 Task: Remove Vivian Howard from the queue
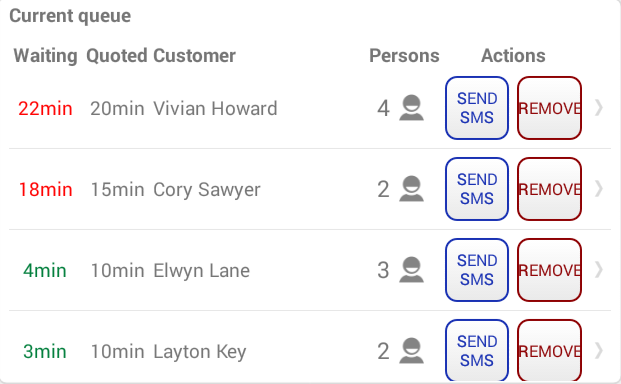549,108
